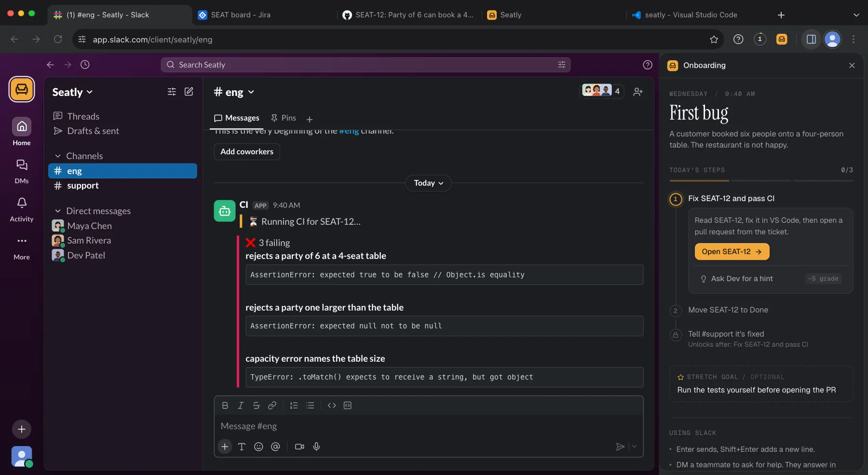This screenshot has height=475, width=868.
Task: Open the More menu in sidebar
Action: click(x=22, y=247)
